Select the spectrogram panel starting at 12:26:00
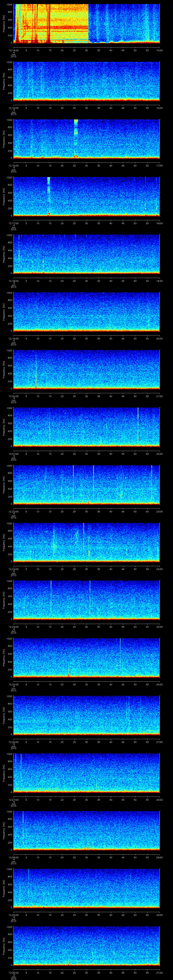Viewport: 173px width, 980px height. coord(87,716)
